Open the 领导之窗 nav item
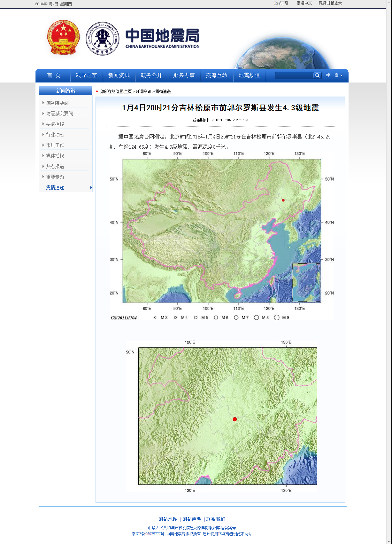This screenshot has width=392, height=544. pos(86,75)
